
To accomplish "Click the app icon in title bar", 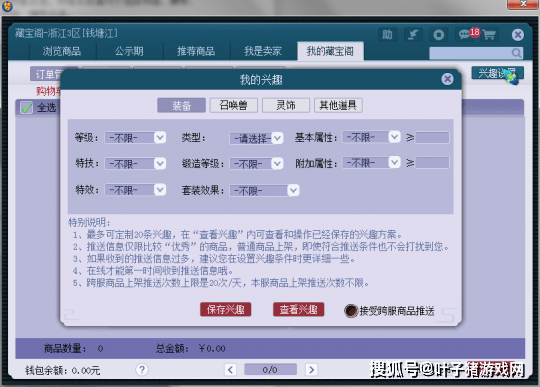I will pos(7,6).
